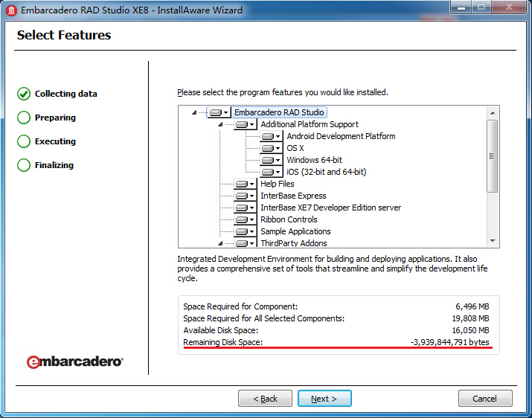Click the Executing step circle

(x=24, y=141)
